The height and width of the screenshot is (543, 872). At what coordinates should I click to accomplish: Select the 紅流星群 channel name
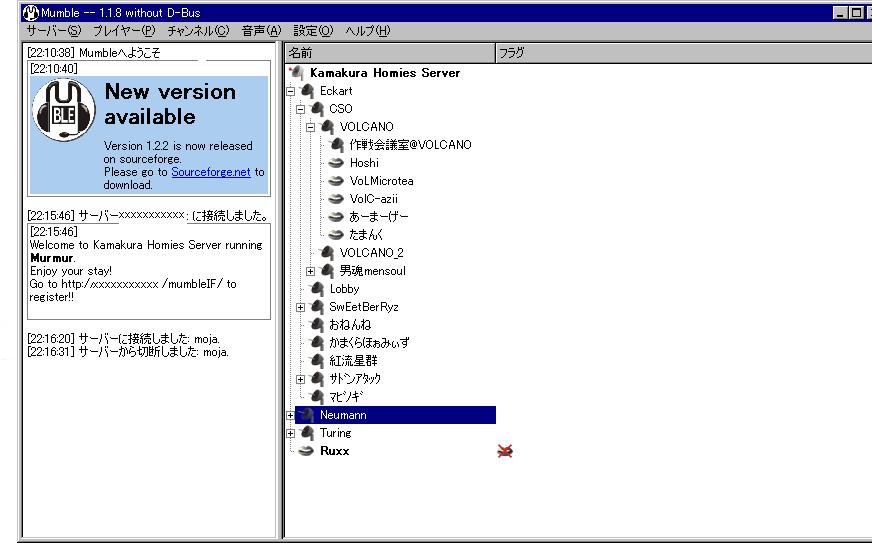click(353, 361)
